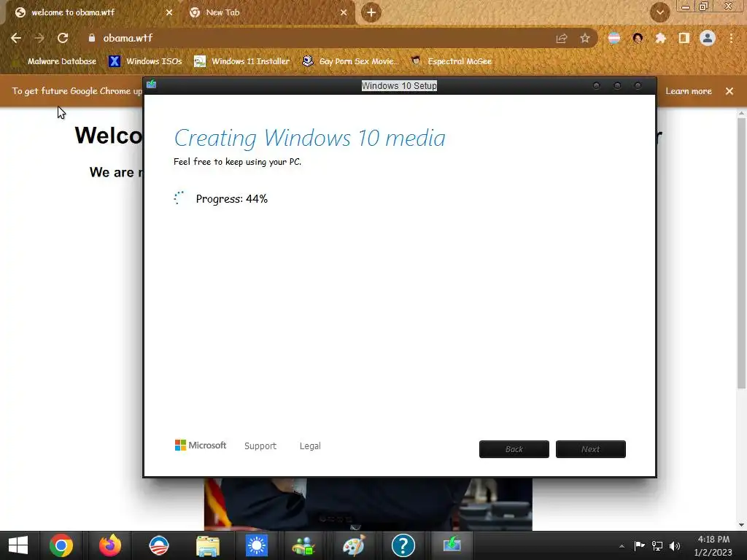Bookmark this page with the star icon

point(585,39)
